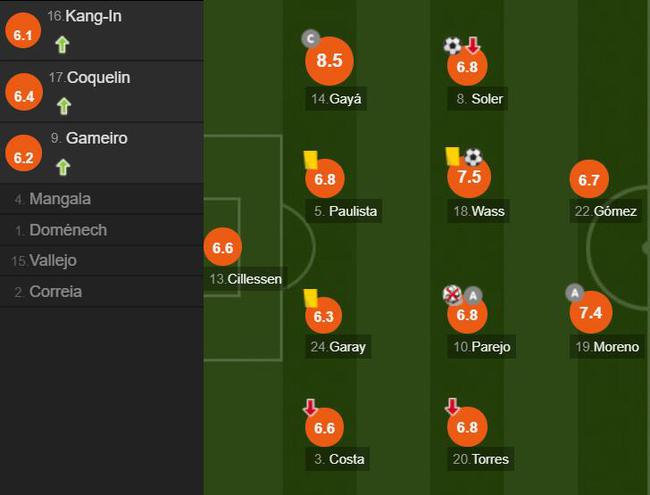
Task: Click the goal ball icon above Soler
Action: [452, 45]
